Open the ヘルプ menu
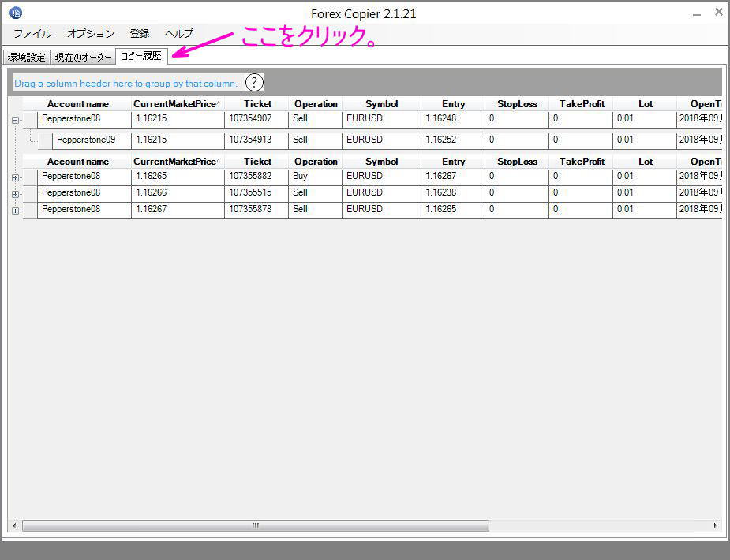 pyautogui.click(x=178, y=34)
